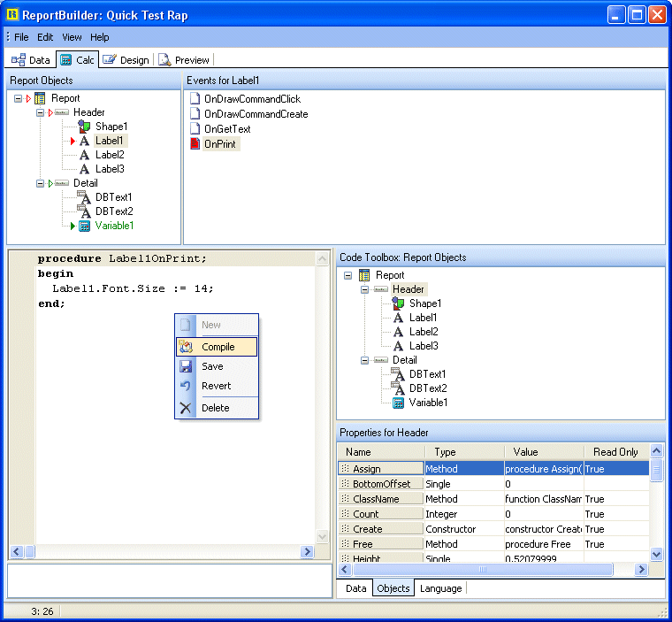Click the Name column header
This screenshot has width=672, height=622.
click(x=381, y=452)
